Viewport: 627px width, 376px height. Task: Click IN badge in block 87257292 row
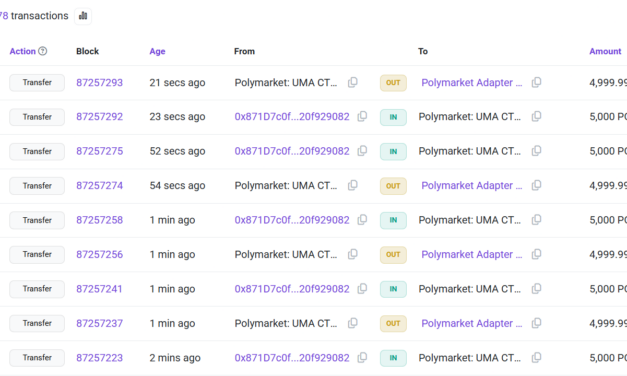(x=393, y=117)
